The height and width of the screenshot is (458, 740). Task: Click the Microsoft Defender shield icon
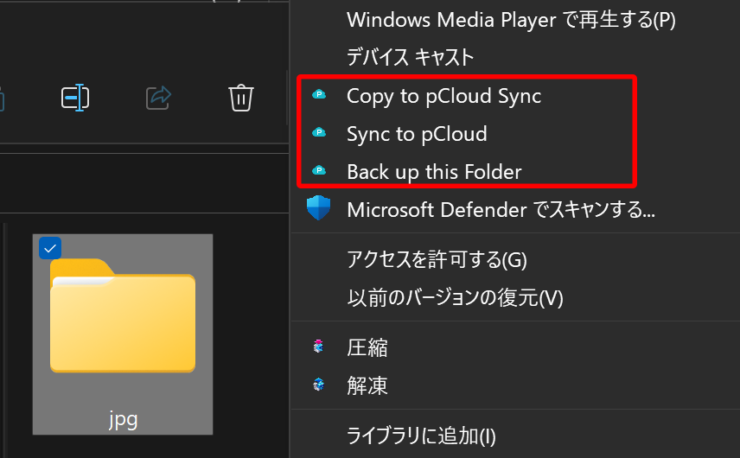pos(319,208)
